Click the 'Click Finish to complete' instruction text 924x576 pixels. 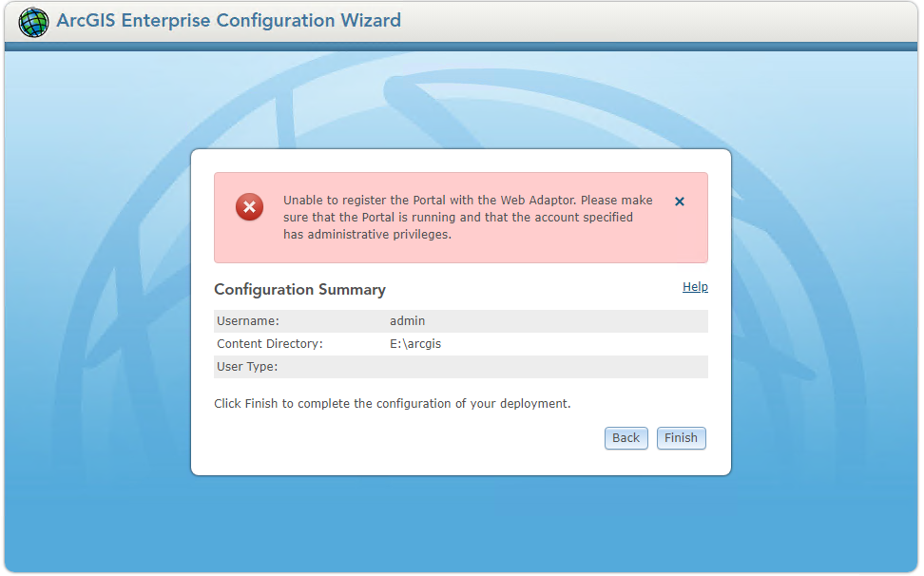coord(392,404)
